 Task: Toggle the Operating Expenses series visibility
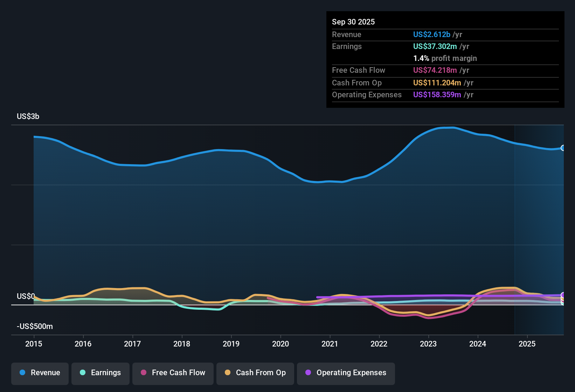pos(346,373)
